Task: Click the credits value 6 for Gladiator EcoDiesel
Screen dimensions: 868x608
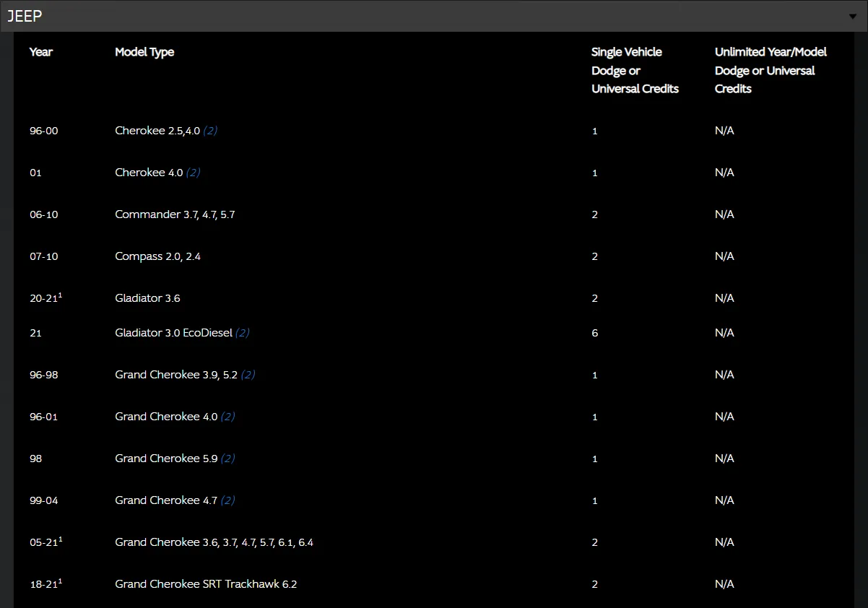Action: click(x=595, y=334)
